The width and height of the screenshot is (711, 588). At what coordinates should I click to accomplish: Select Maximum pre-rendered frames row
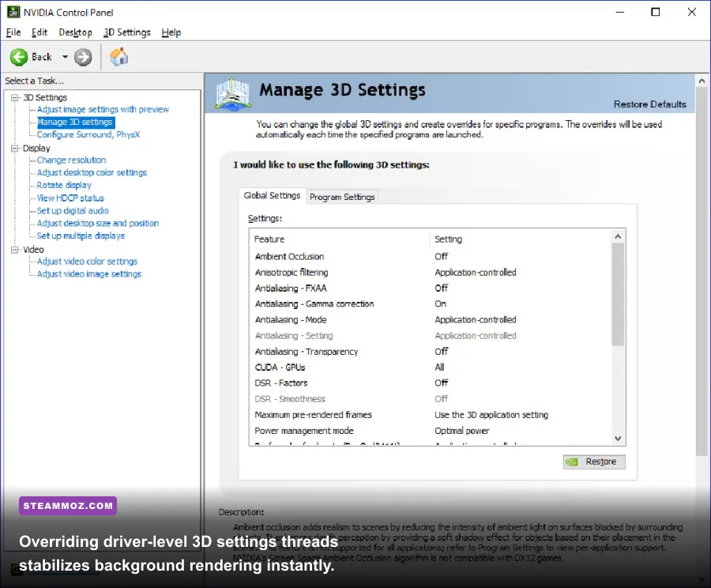[430, 415]
